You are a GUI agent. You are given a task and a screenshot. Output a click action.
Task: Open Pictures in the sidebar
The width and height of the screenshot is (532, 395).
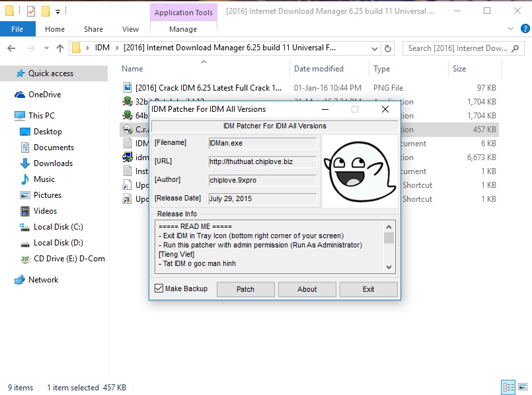pyautogui.click(x=47, y=195)
